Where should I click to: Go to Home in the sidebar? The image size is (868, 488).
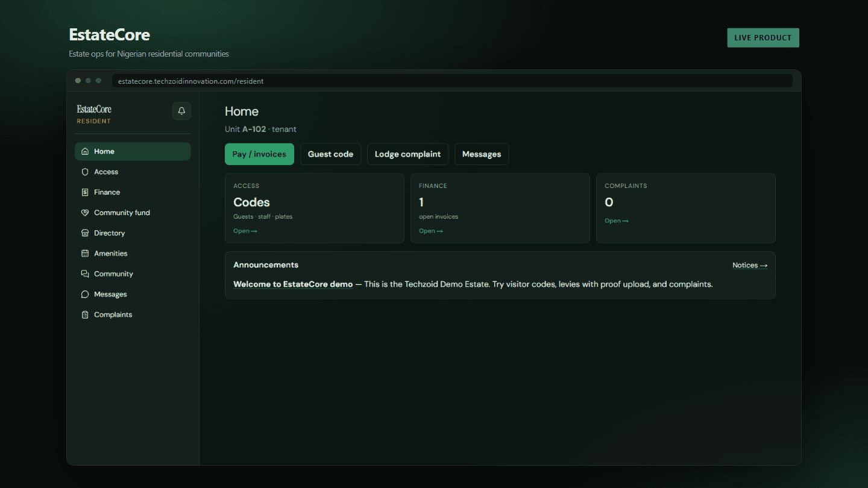click(133, 151)
